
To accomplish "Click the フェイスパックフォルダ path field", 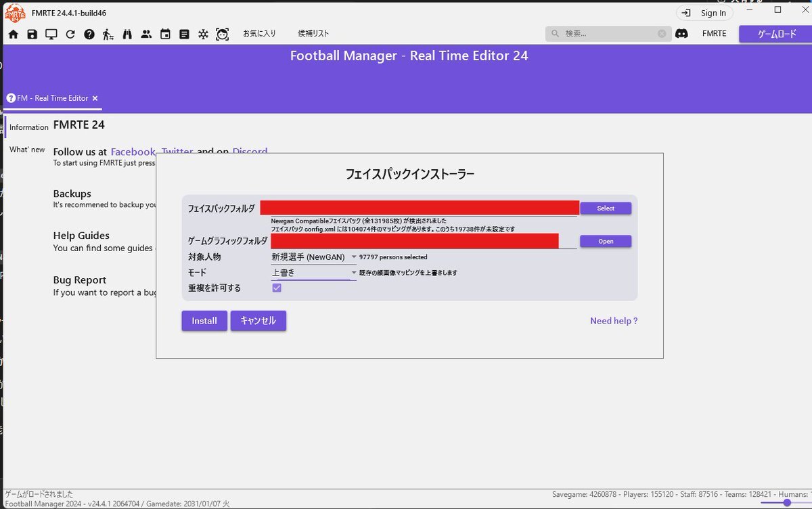I will (420, 208).
